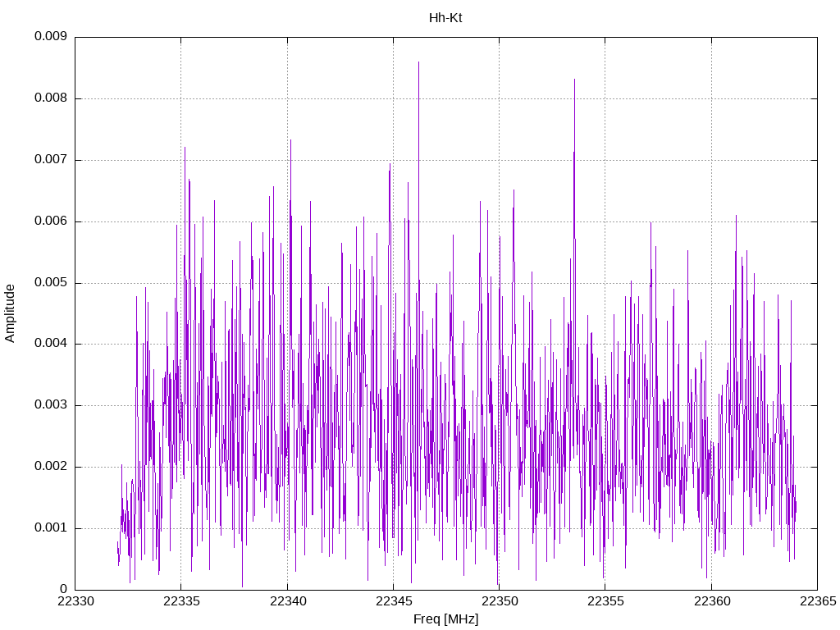Click the x-axis tick label 22355
The width and height of the screenshot is (840, 630).
[x=605, y=601]
